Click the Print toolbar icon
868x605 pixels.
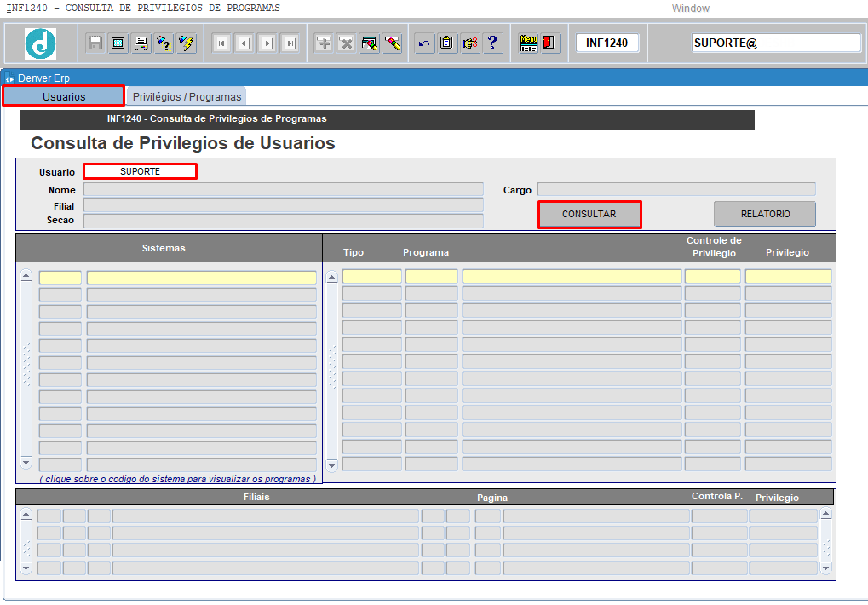click(x=141, y=43)
